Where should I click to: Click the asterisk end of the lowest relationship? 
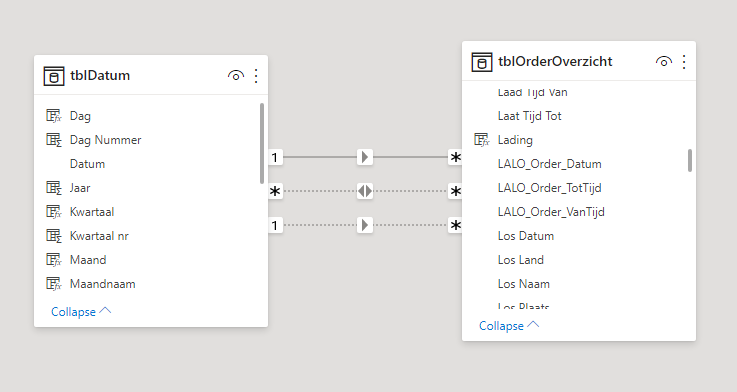click(x=455, y=225)
